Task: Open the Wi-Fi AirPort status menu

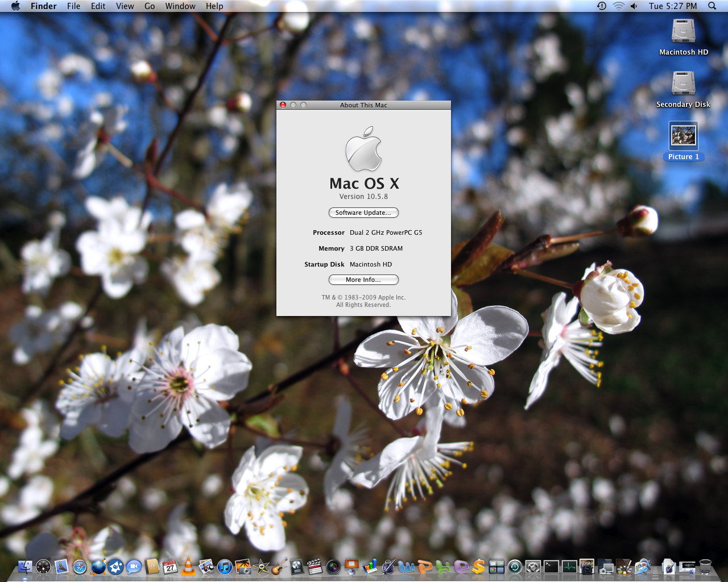Action: pos(618,6)
